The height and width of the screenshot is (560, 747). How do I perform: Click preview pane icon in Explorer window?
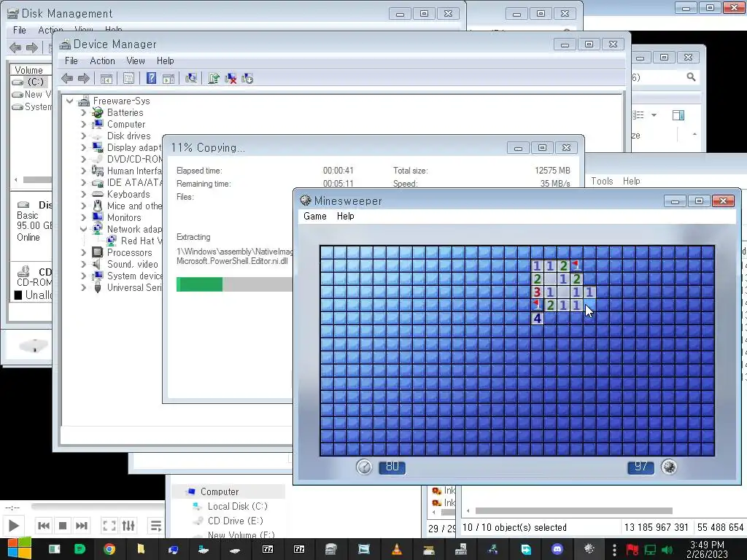678,114
